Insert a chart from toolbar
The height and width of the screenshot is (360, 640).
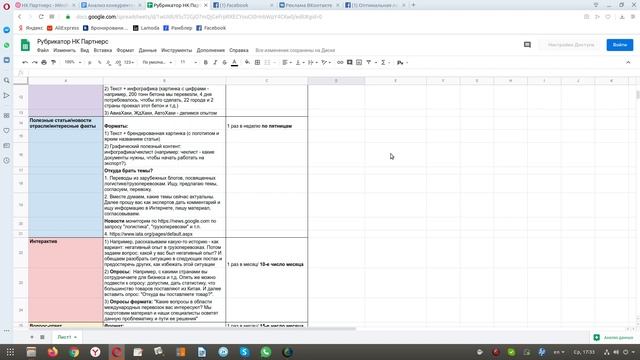pos(359,62)
